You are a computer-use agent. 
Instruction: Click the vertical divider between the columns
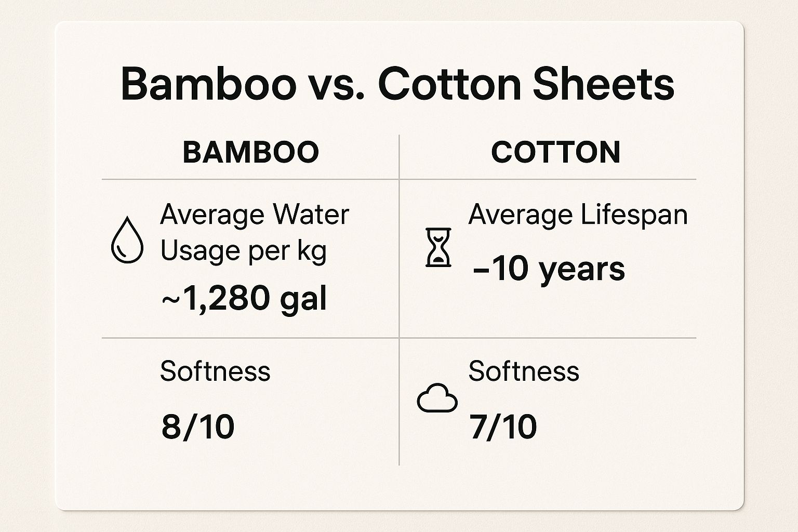pos(399,300)
